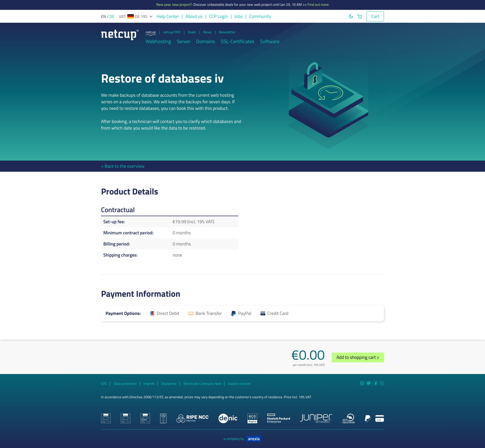Open the X social icon
This screenshot has height=448, width=485.
pyautogui.click(x=382, y=383)
